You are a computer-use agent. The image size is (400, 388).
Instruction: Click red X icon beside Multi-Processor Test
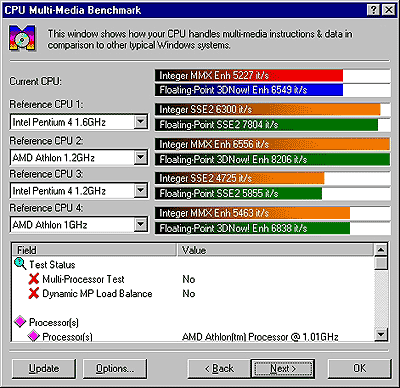(x=34, y=279)
